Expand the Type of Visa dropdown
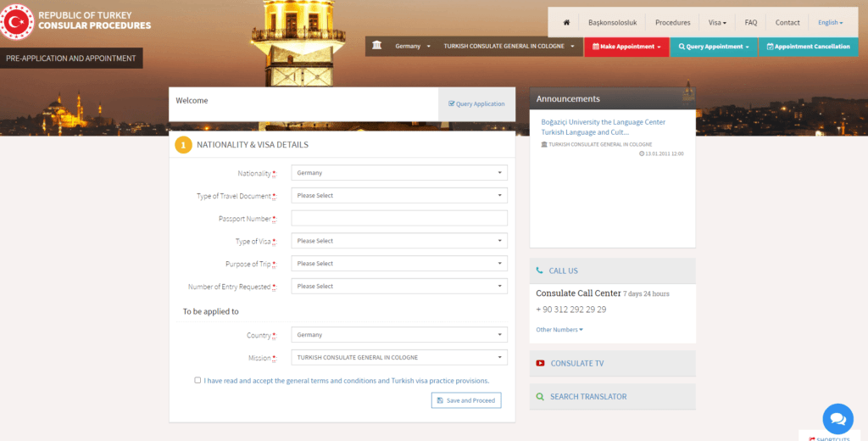Viewport: 868px width, 441px height. [x=399, y=241]
